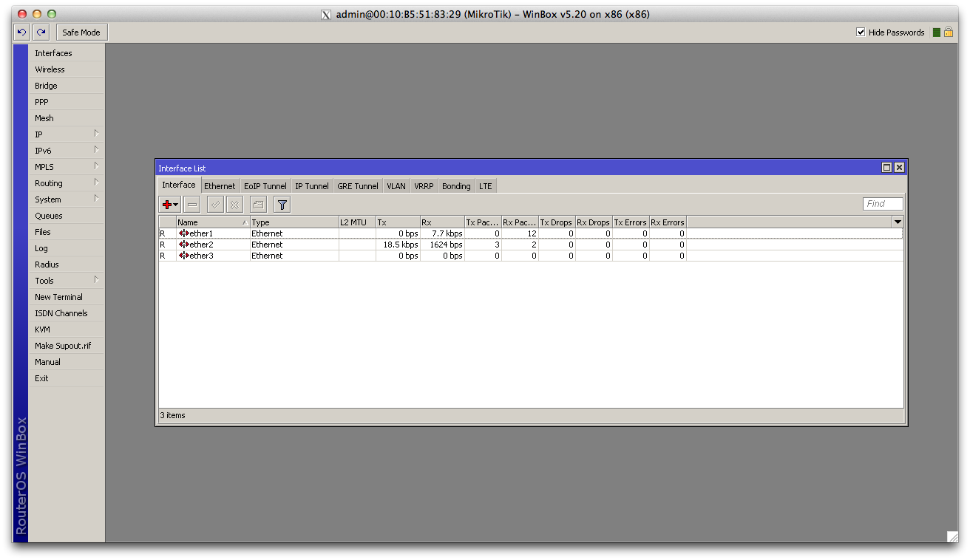Click the X Disable interface icon
This screenshot has width=970, height=560.
pos(234,205)
